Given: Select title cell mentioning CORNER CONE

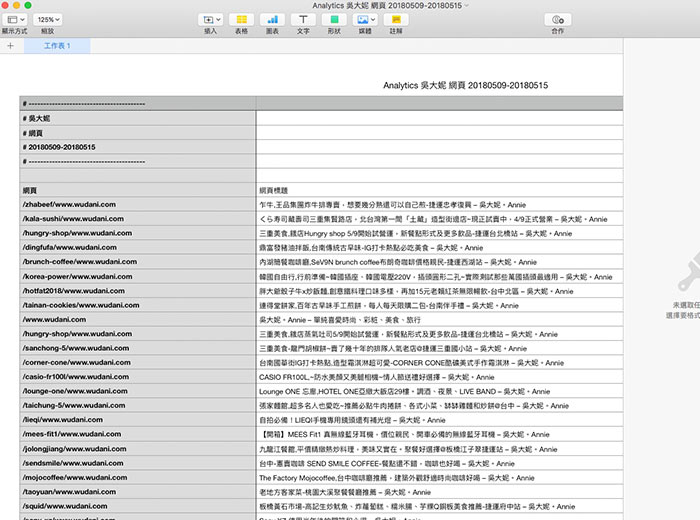Looking at the screenshot, I should [x=439, y=362].
